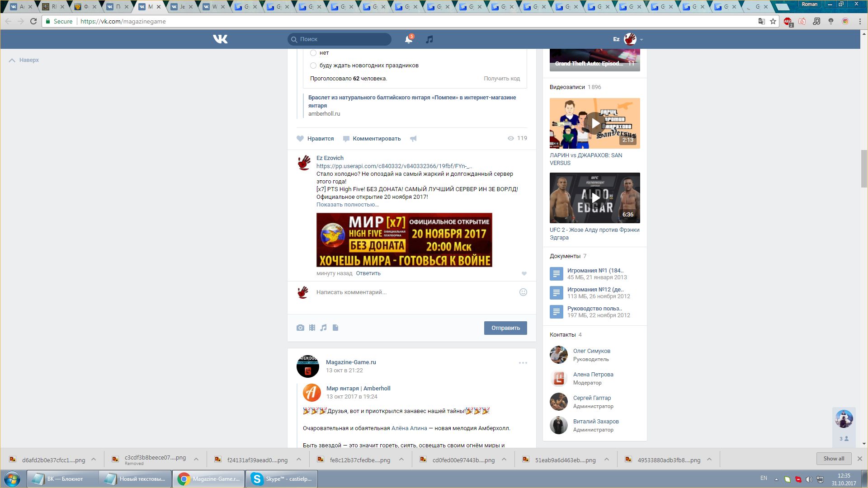Viewport: 868px width, 488px height.
Task: Open Chrome three-dot menu
Action: 860,21
